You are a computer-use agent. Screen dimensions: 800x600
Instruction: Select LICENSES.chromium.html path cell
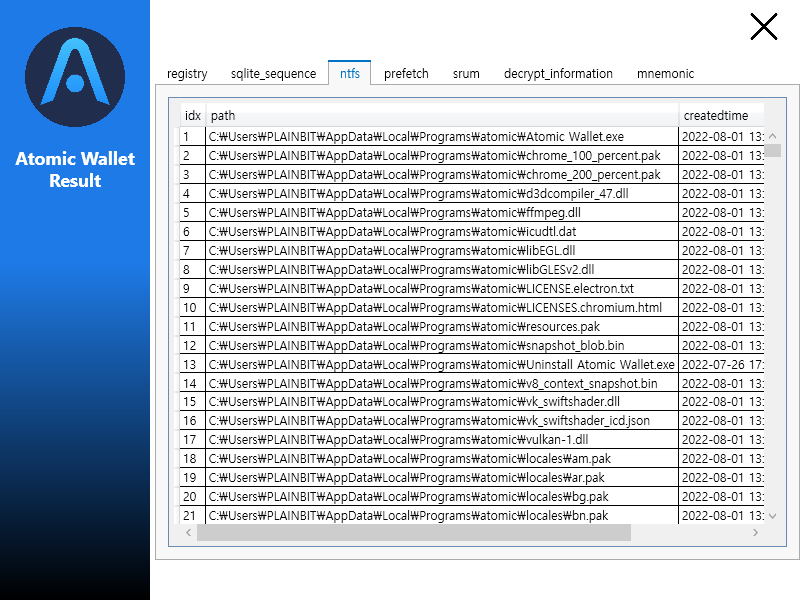pos(442,307)
